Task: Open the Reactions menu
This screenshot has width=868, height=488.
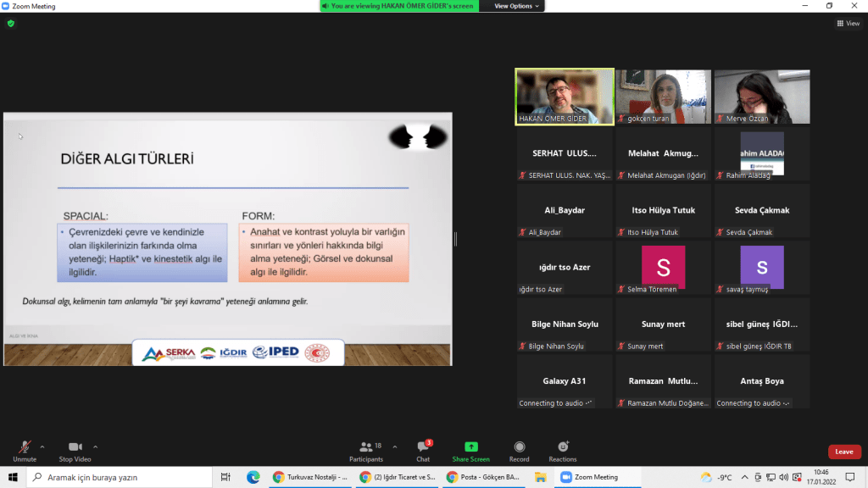Action: click(562, 447)
